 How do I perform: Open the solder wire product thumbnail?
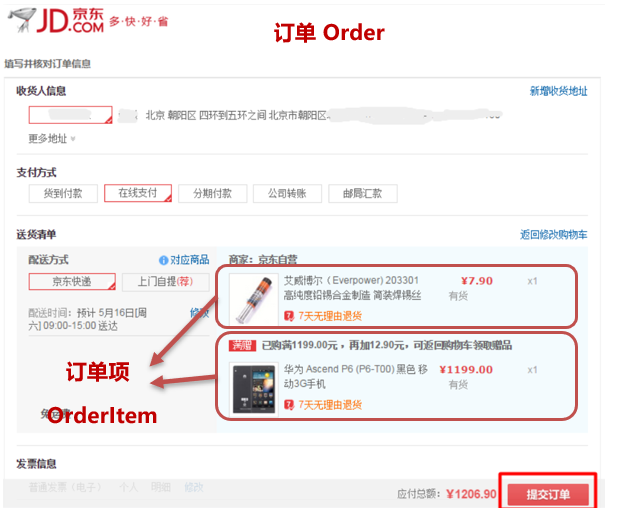[x=254, y=299]
